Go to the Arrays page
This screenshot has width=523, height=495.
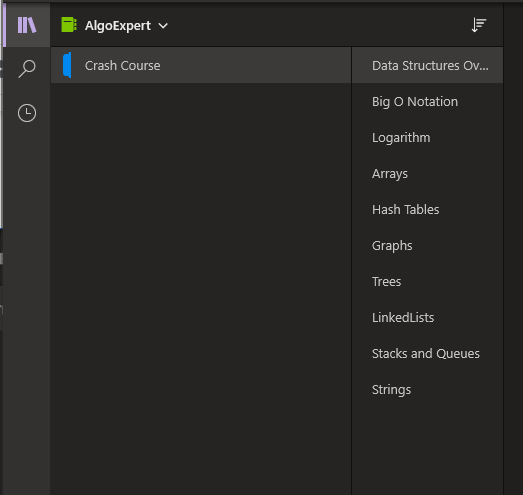pyautogui.click(x=427, y=173)
